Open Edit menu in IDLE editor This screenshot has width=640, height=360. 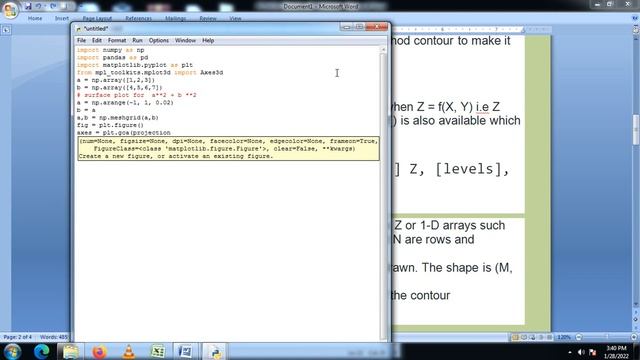[97, 40]
